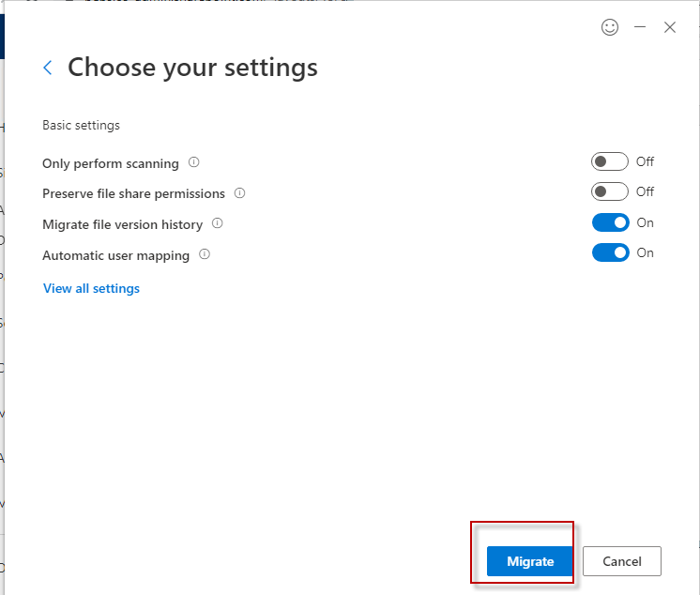Viewport: 700px width, 595px height.
Task: Enable the Only perform scanning switch
Action: click(x=610, y=161)
